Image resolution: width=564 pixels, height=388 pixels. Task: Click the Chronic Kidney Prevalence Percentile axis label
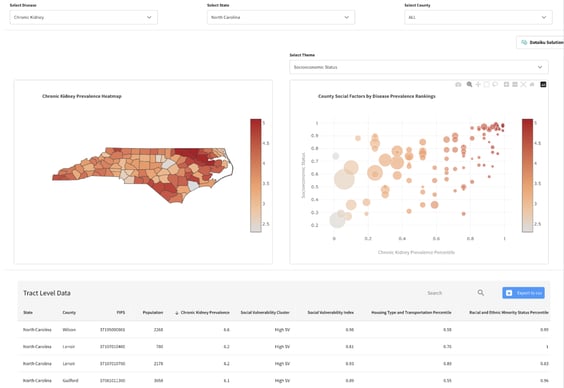point(416,252)
